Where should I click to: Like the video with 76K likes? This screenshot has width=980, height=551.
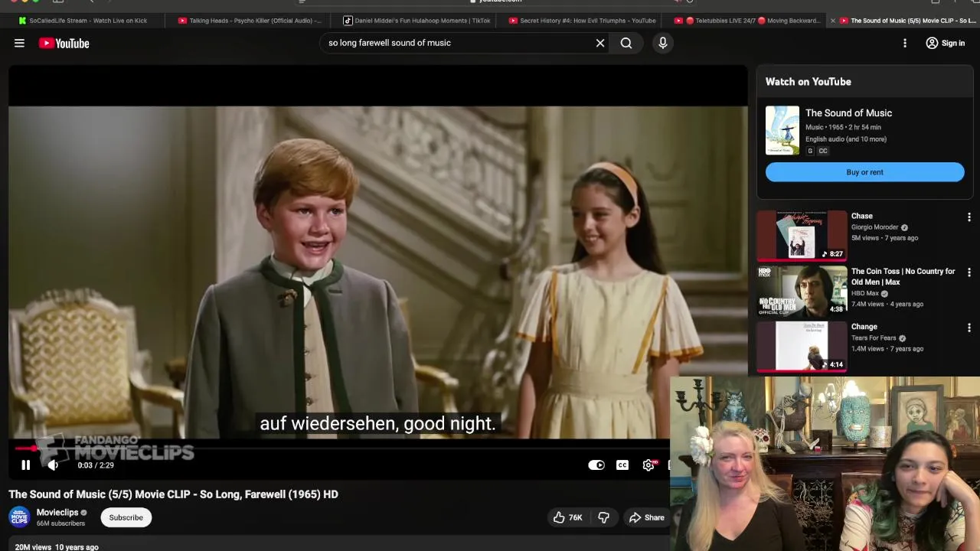[x=567, y=517]
